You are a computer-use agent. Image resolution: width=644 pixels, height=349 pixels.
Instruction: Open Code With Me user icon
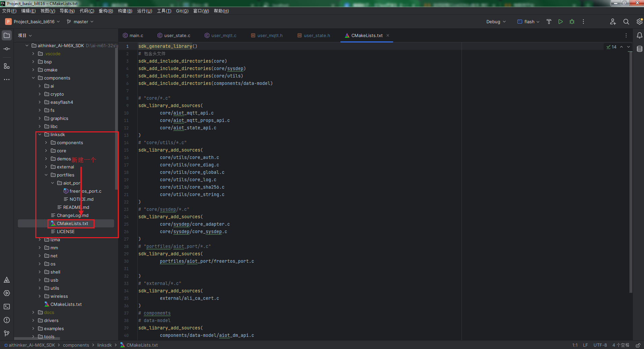click(x=613, y=22)
